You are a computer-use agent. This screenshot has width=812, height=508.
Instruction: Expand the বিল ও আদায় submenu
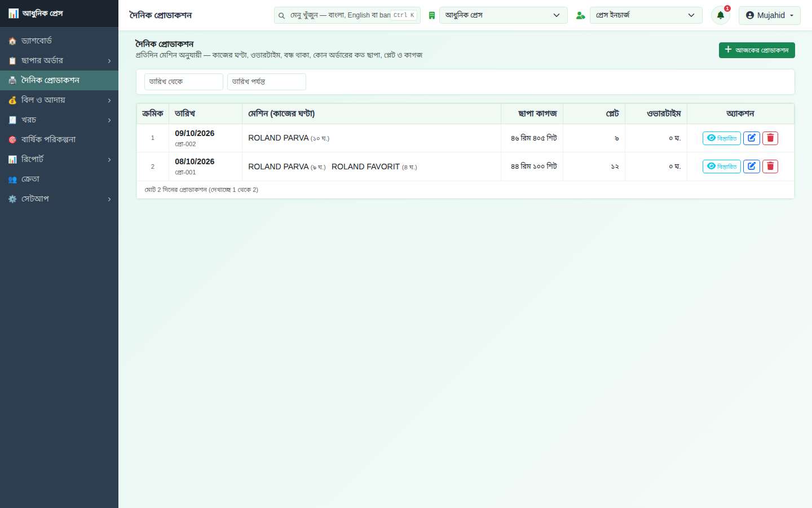pos(59,100)
